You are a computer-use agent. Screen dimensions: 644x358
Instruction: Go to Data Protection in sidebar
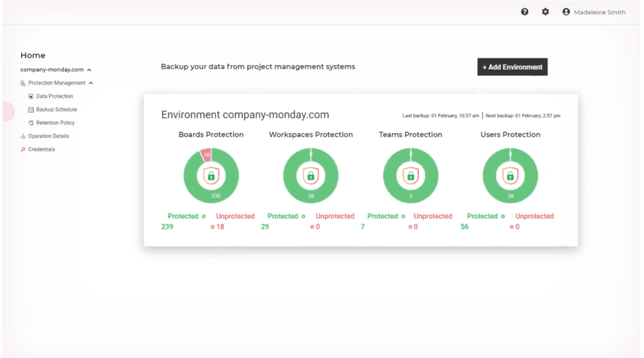pyautogui.click(x=54, y=96)
